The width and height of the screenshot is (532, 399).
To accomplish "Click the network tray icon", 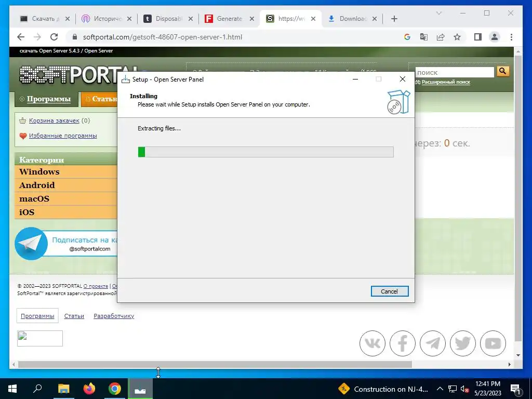I will pyautogui.click(x=453, y=389).
